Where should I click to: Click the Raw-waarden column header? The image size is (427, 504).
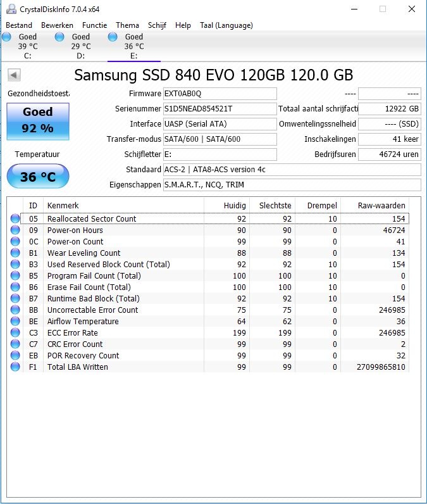374,205
